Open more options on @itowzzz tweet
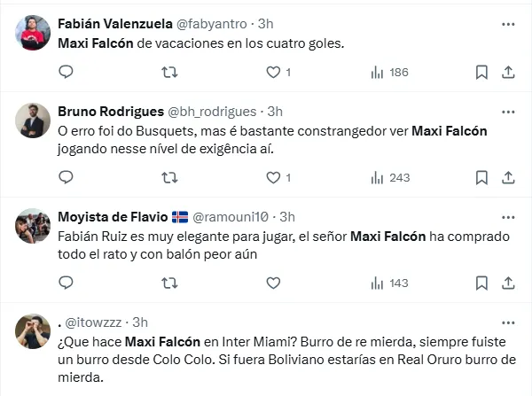This screenshot has height=396, width=532. (508, 322)
